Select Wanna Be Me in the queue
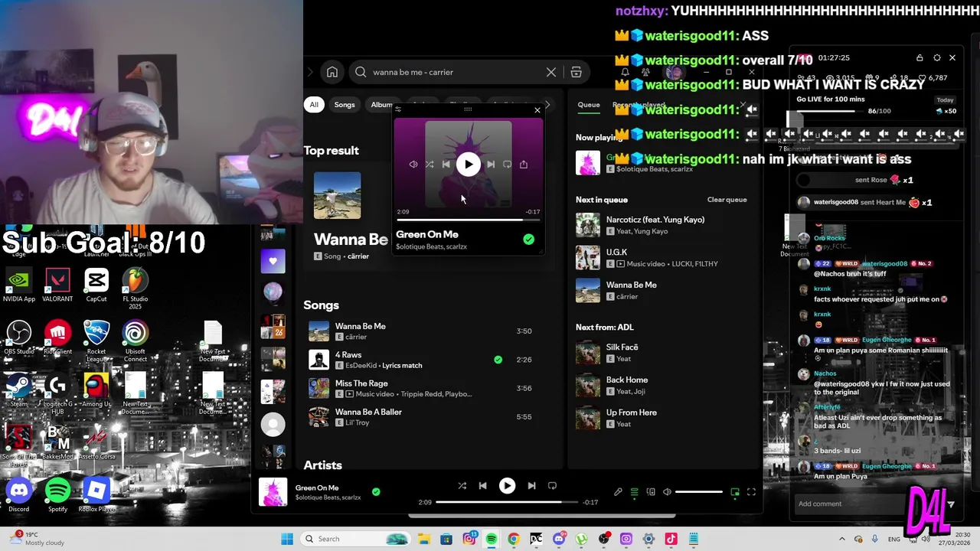This screenshot has width=980, height=551. point(661,290)
